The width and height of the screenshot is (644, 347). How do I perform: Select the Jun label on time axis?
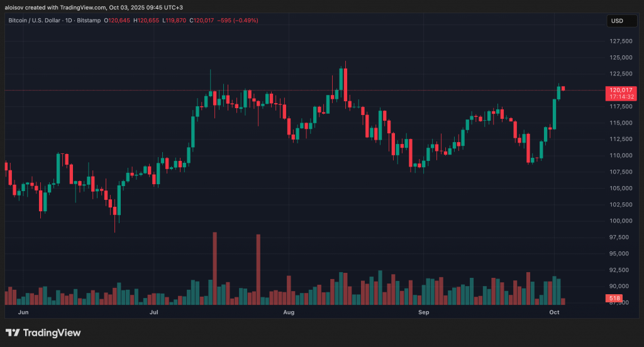click(x=23, y=312)
